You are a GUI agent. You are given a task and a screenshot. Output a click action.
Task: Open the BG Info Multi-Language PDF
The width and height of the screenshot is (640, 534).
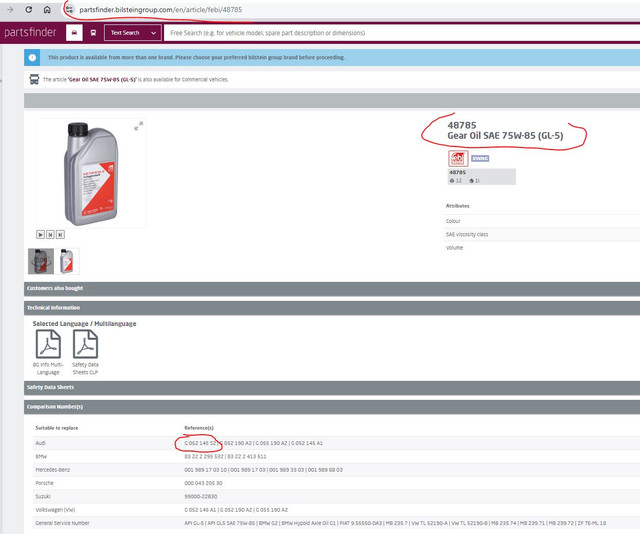(48, 352)
